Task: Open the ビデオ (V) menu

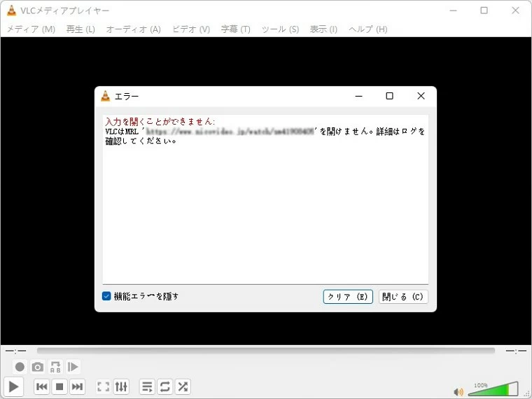Action: 191,29
